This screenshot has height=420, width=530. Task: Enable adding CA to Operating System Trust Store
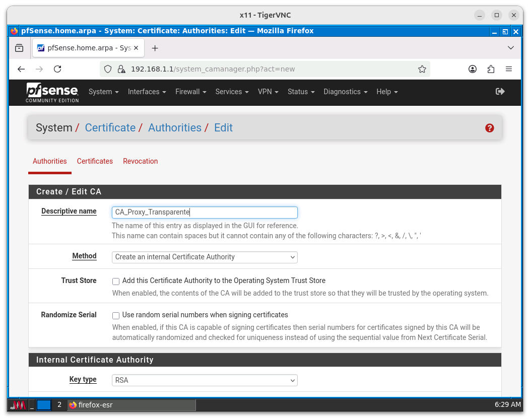pos(116,282)
